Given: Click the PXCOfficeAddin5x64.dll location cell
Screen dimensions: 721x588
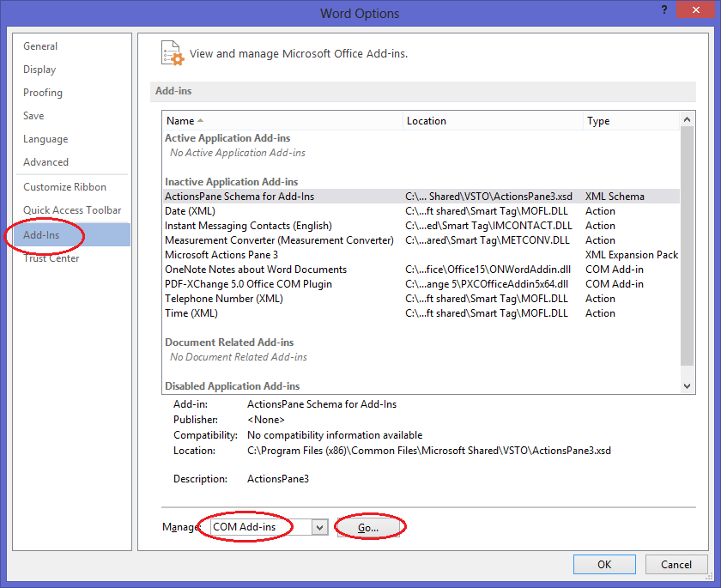Looking at the screenshot, I should click(487, 284).
